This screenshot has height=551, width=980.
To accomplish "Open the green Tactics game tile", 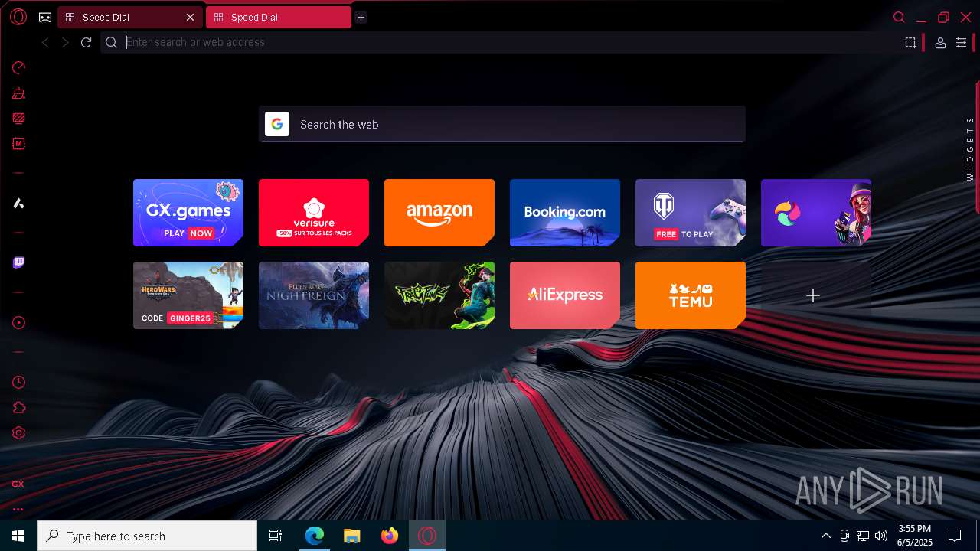I will point(439,295).
